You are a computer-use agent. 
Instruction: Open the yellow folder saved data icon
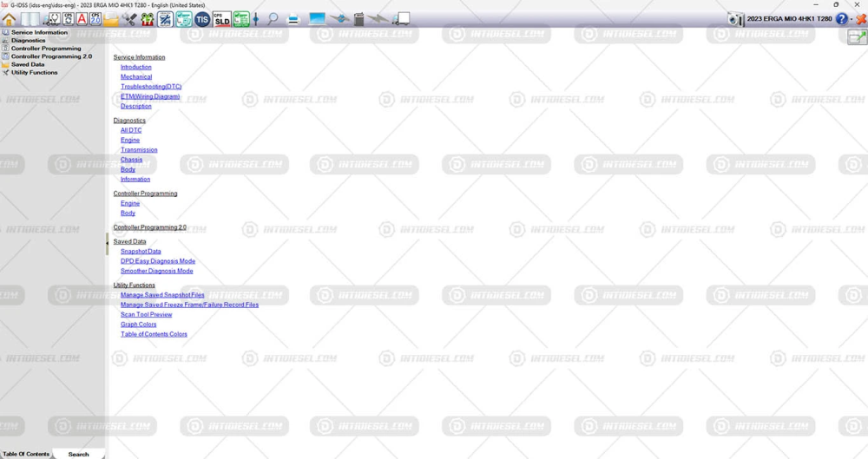pyautogui.click(x=111, y=20)
